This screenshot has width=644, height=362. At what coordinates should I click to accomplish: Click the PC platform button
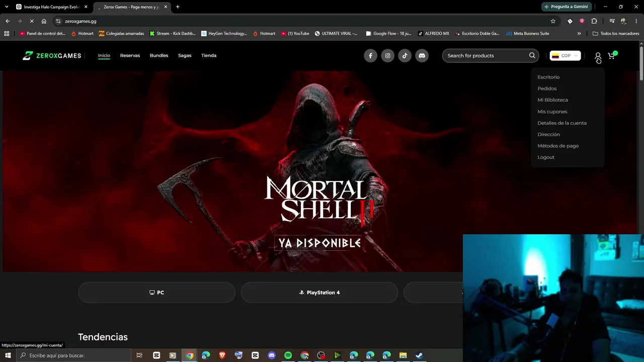156,293
